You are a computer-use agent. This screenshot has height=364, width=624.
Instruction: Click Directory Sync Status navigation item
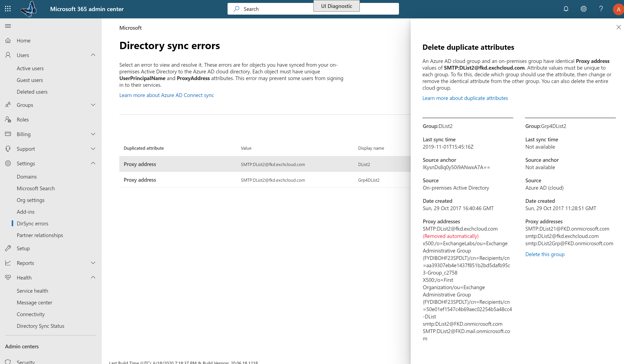pyautogui.click(x=40, y=326)
